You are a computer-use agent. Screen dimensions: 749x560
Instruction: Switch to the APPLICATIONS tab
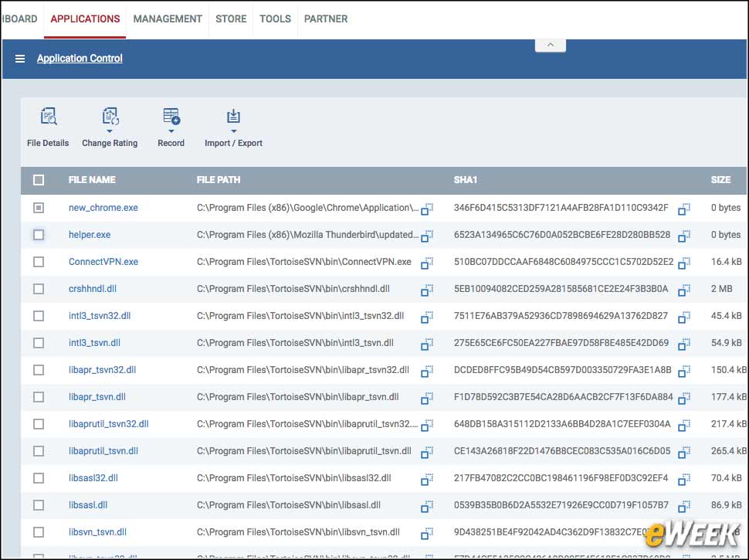click(85, 19)
